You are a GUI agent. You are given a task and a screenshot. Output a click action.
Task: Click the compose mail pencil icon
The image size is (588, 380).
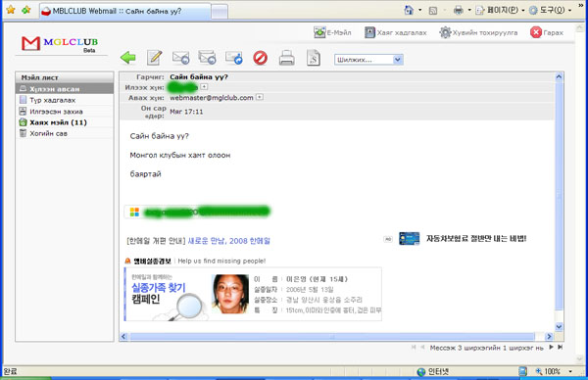coord(154,58)
